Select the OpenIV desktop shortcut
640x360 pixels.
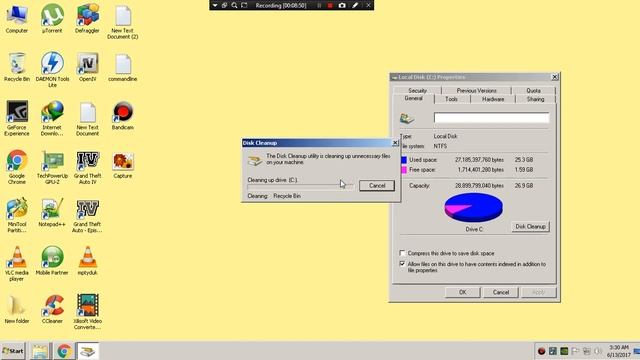(x=87, y=67)
